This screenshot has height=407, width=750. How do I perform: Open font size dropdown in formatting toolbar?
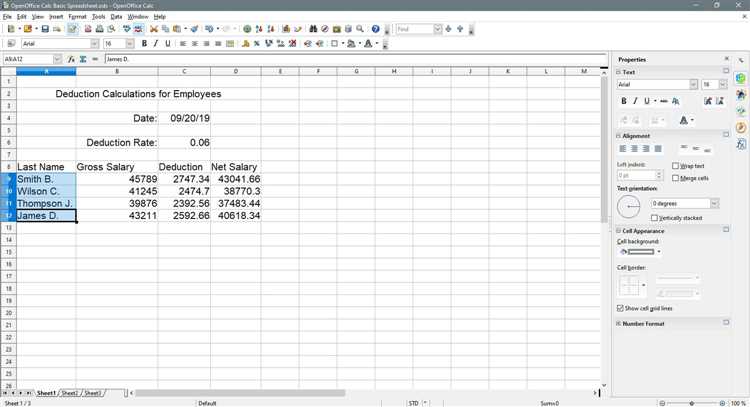tap(130, 44)
